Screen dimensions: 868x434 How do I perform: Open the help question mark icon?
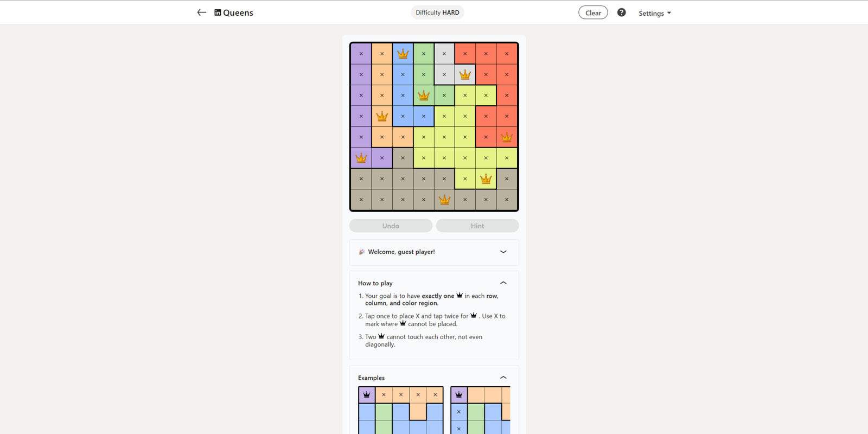(x=621, y=12)
